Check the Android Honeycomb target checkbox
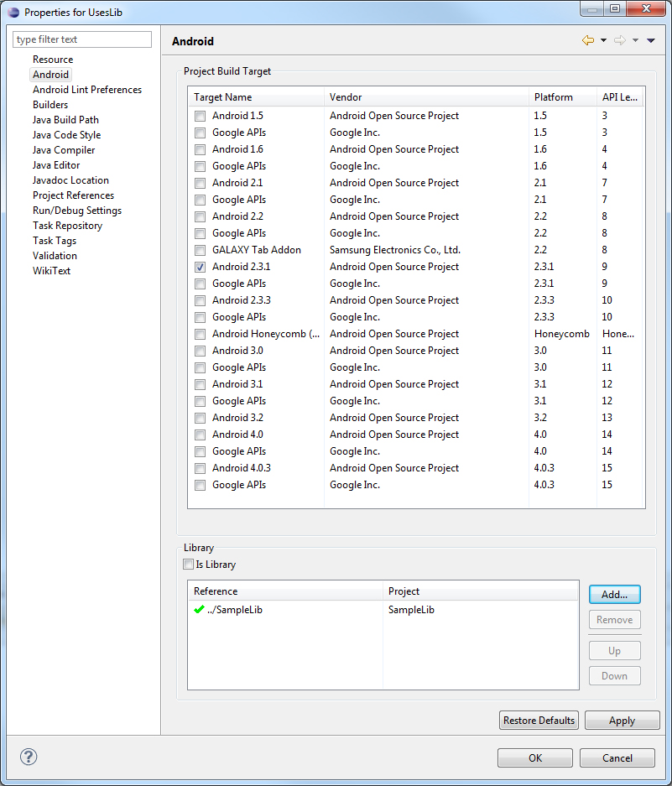 pos(201,334)
